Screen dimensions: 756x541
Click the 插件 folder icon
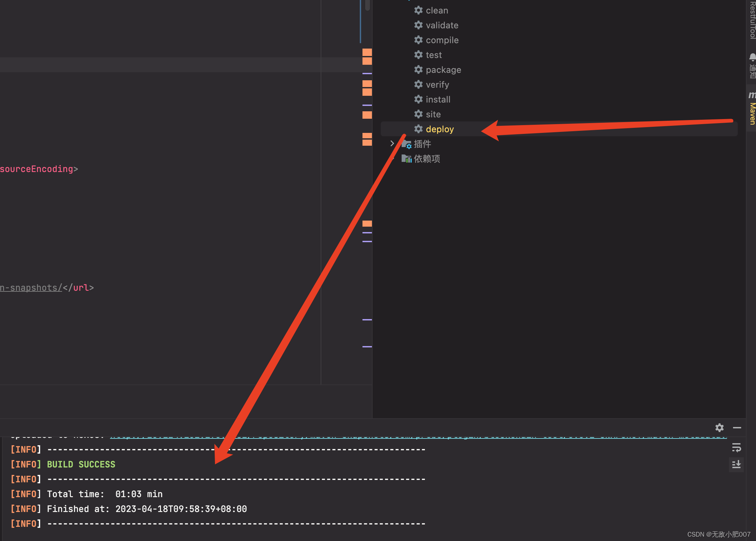[x=406, y=144]
